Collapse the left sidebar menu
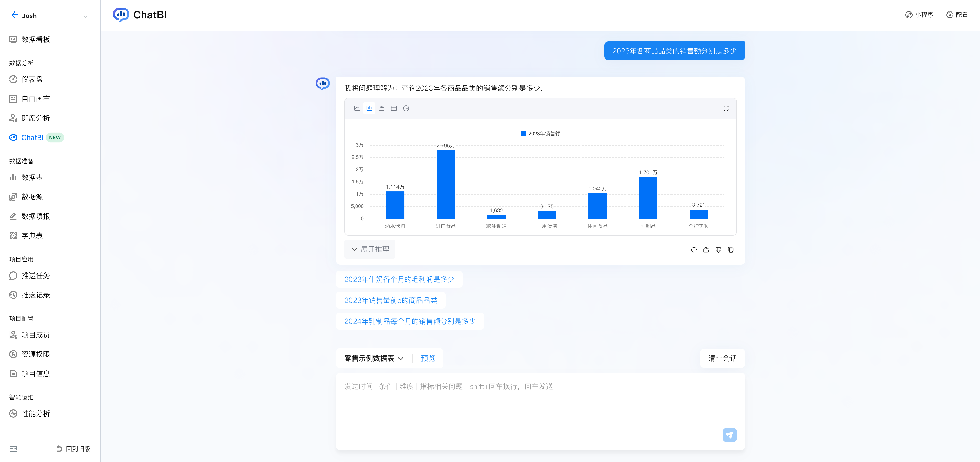The height and width of the screenshot is (462, 980). pyautogui.click(x=13, y=449)
